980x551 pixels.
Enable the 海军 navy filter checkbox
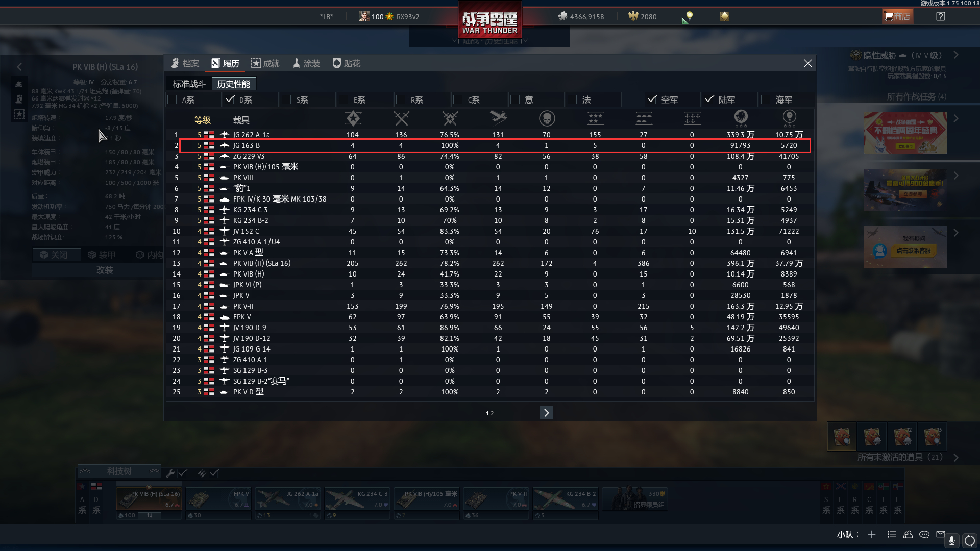[766, 99]
